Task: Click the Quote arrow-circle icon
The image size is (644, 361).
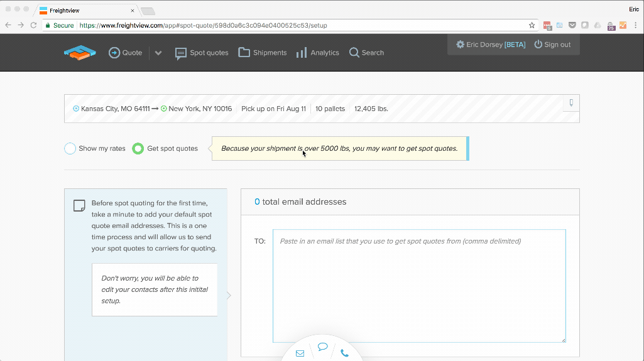Action: tap(114, 53)
